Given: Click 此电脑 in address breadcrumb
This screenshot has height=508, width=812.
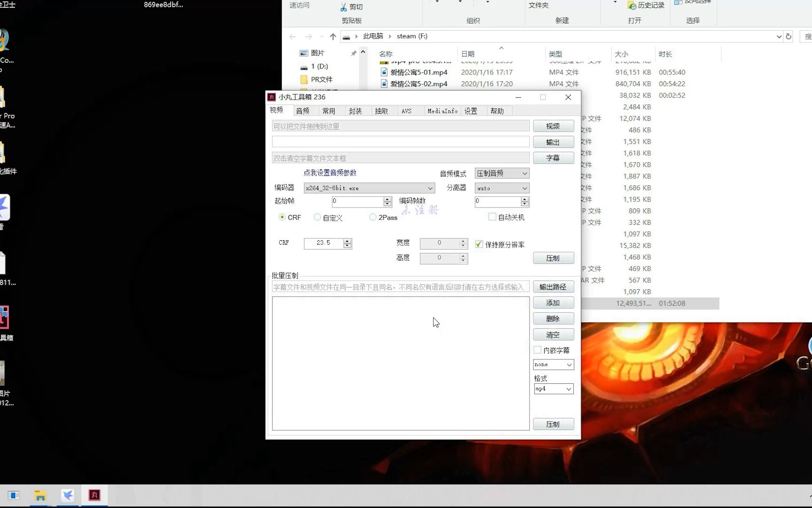Looking at the screenshot, I should pos(373,36).
